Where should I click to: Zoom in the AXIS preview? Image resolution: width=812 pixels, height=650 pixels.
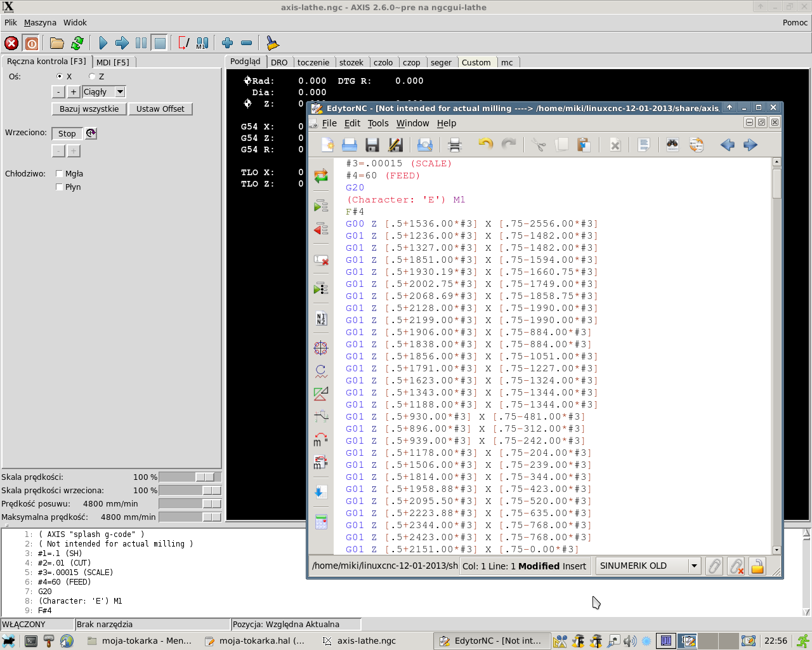pyautogui.click(x=228, y=43)
